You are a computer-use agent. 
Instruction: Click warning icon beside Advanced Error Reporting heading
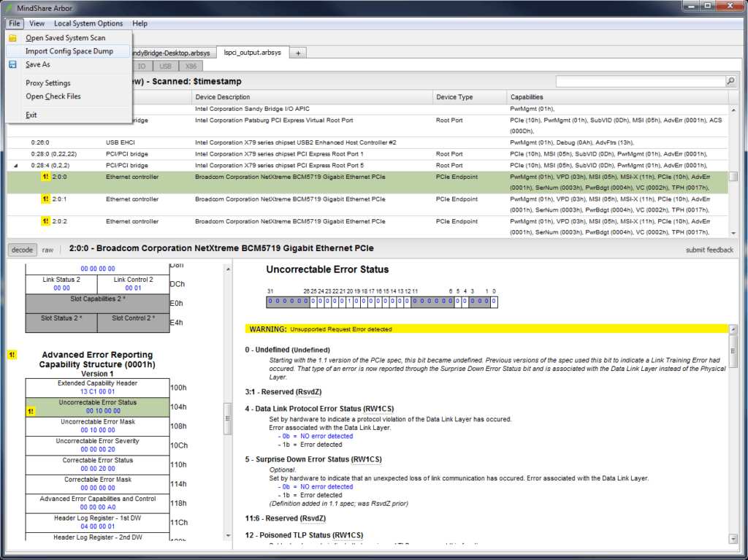[12, 355]
